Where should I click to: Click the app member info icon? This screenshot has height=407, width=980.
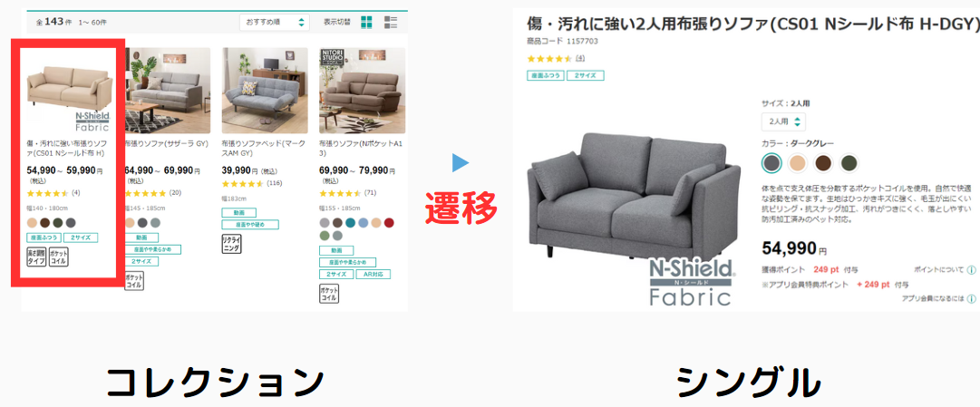(971, 299)
